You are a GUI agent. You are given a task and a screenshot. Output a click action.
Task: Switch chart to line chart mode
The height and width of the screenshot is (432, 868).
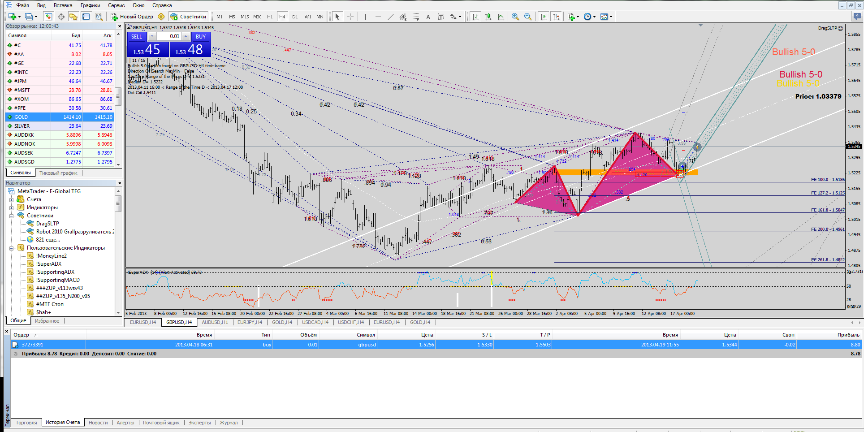click(x=501, y=17)
